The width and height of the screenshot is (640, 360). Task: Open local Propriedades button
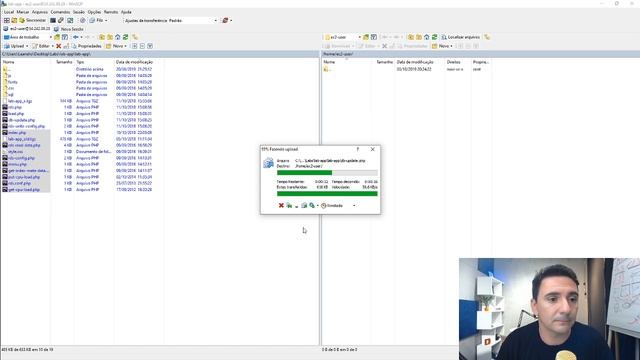click(x=86, y=46)
